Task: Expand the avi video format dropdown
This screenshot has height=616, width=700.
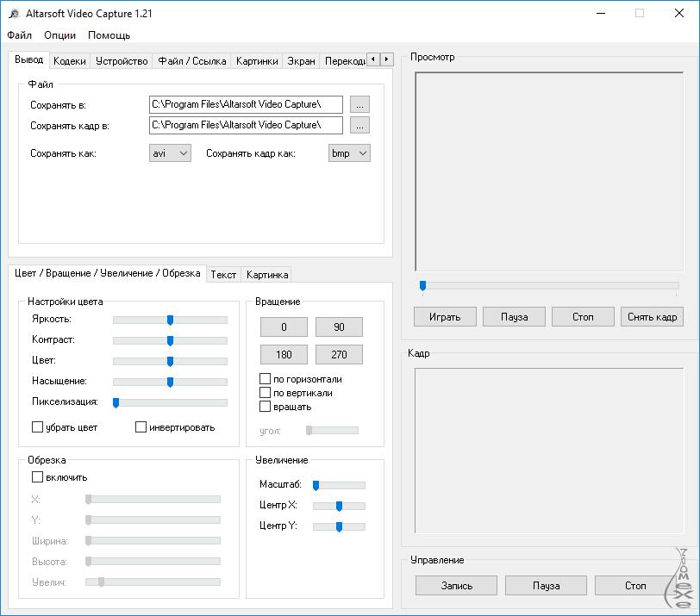Action: pos(170,153)
